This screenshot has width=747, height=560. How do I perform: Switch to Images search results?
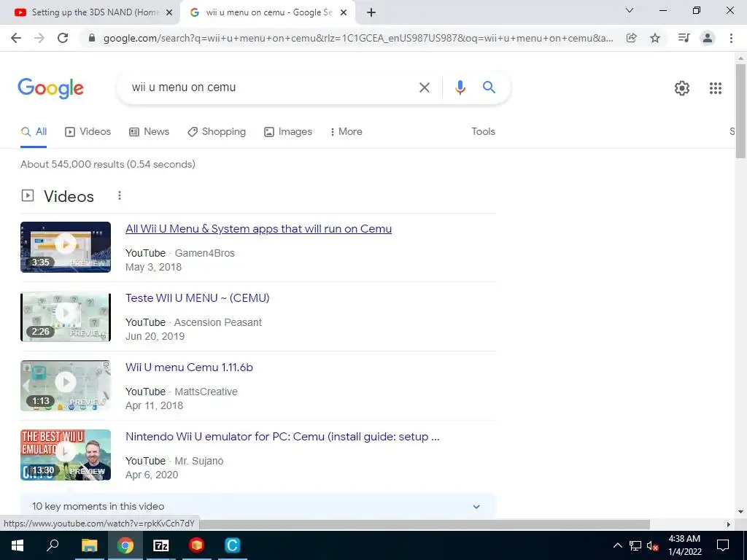pyautogui.click(x=288, y=132)
